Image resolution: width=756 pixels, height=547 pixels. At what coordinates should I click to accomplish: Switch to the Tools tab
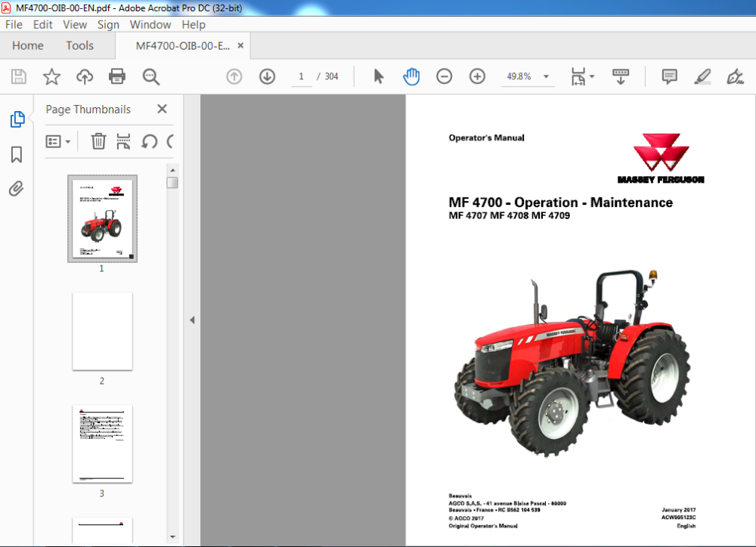(x=79, y=46)
